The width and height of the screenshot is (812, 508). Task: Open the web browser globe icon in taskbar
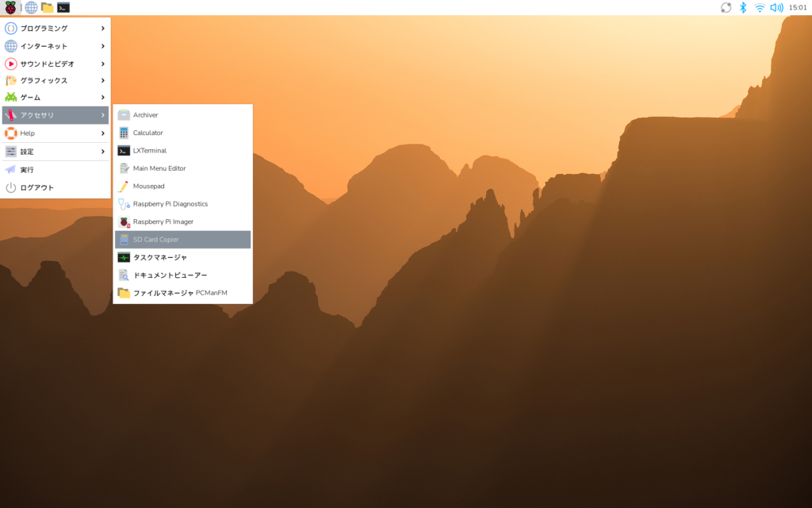(31, 8)
